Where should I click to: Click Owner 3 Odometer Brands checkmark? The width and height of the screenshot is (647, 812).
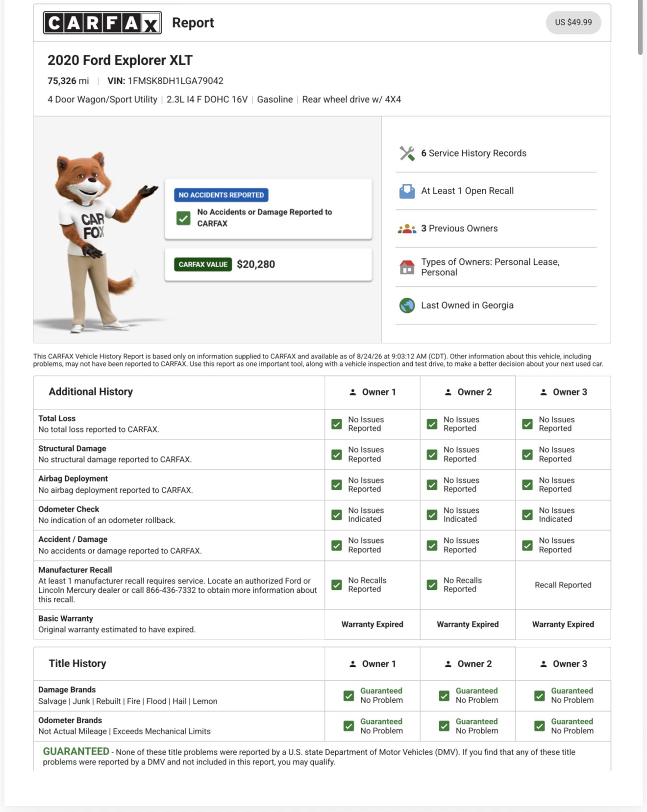pos(539,726)
